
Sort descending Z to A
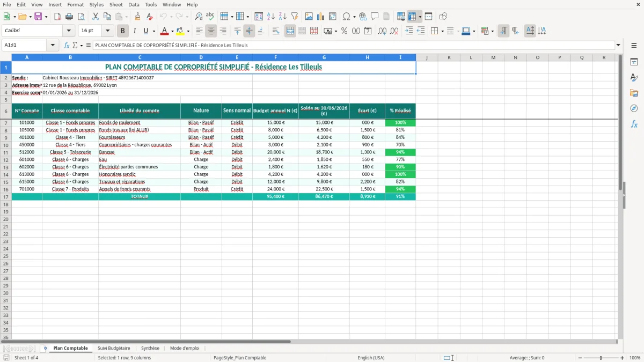pyautogui.click(x=282, y=17)
